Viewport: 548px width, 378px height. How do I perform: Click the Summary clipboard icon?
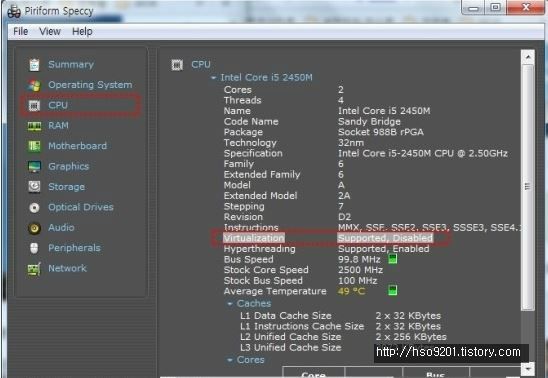click(34, 65)
